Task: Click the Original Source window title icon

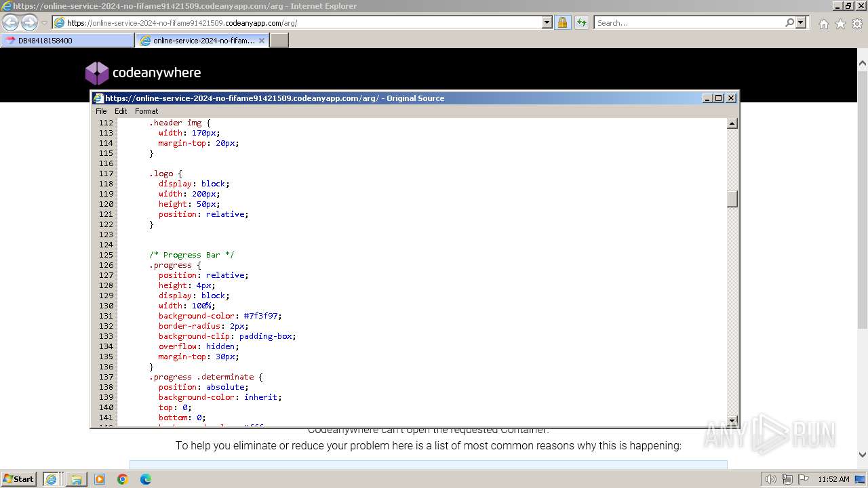Action: [98, 98]
